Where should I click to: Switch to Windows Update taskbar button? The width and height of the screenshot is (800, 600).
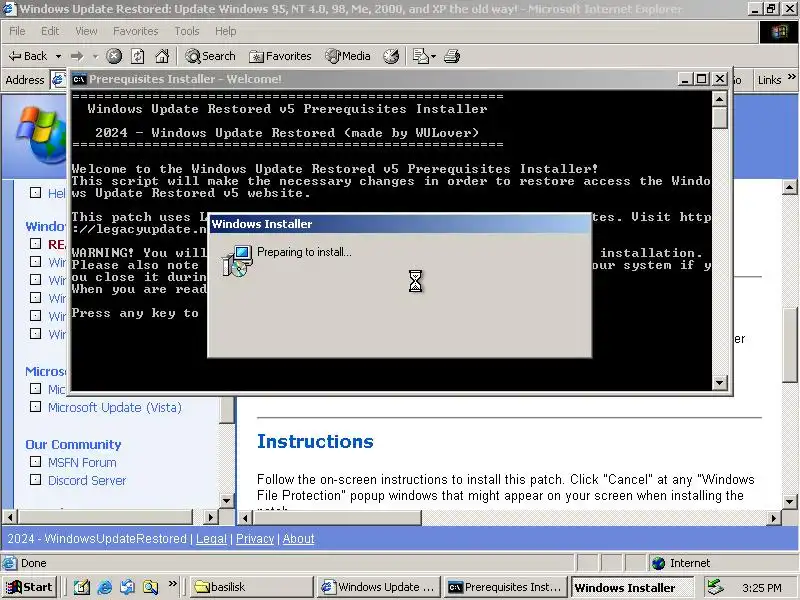pos(379,587)
